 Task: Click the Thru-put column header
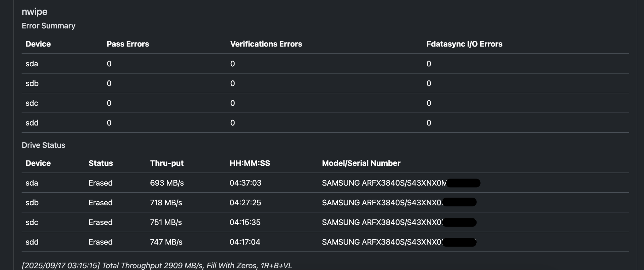[167, 163]
